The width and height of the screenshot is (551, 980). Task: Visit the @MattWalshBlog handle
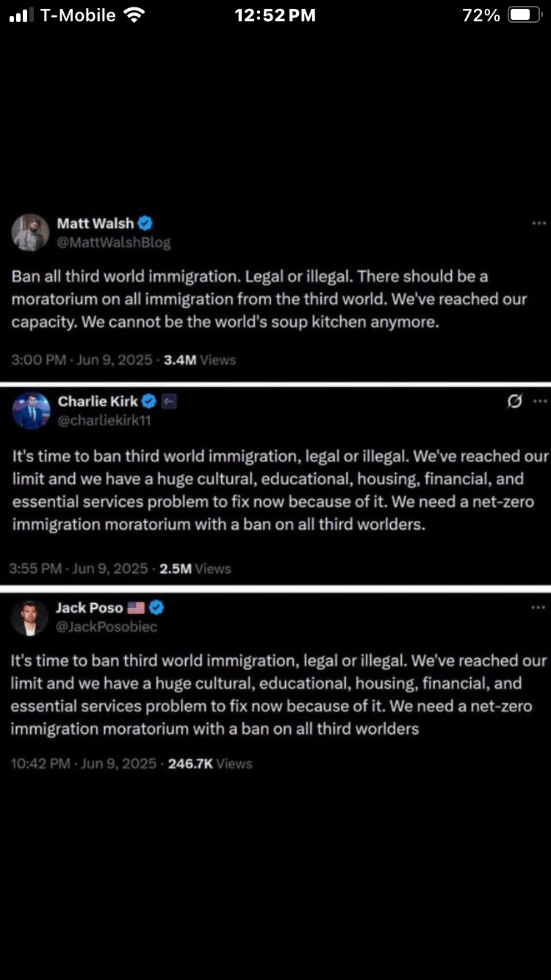[x=113, y=242]
